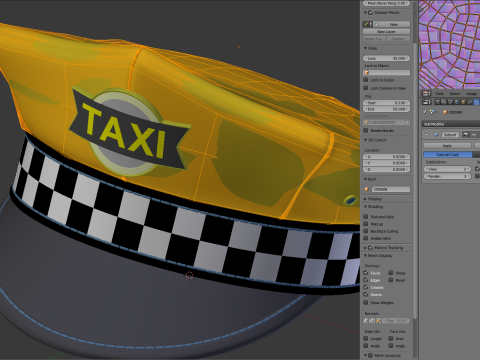Click the Subdivisions View value field
480x360 pixels.
point(447,169)
